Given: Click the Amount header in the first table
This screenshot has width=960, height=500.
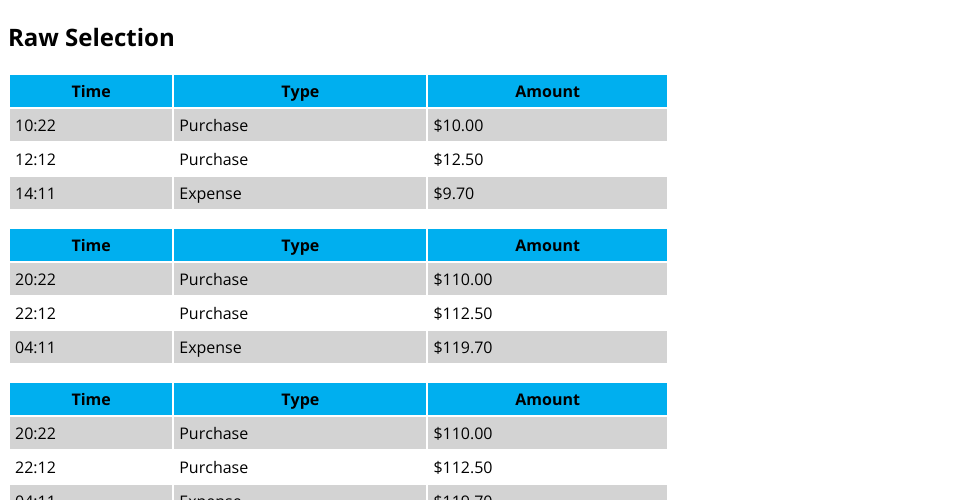Looking at the screenshot, I should 547,91.
